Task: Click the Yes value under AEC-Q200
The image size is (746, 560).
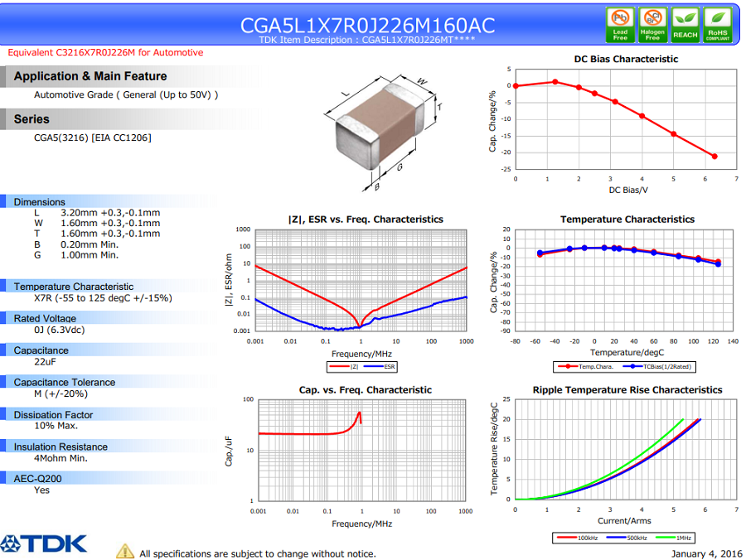Action: [41, 490]
